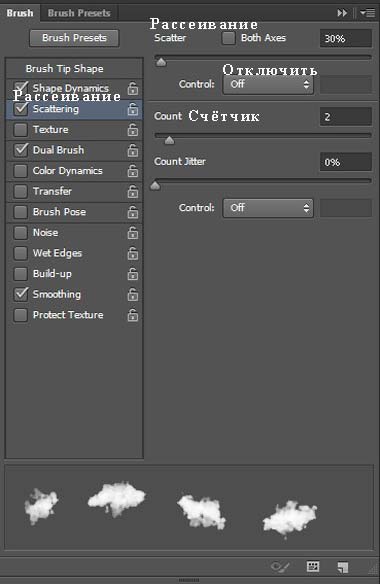Collapse panel using double-arrow icon
This screenshot has height=584, width=380.
pos(342,13)
